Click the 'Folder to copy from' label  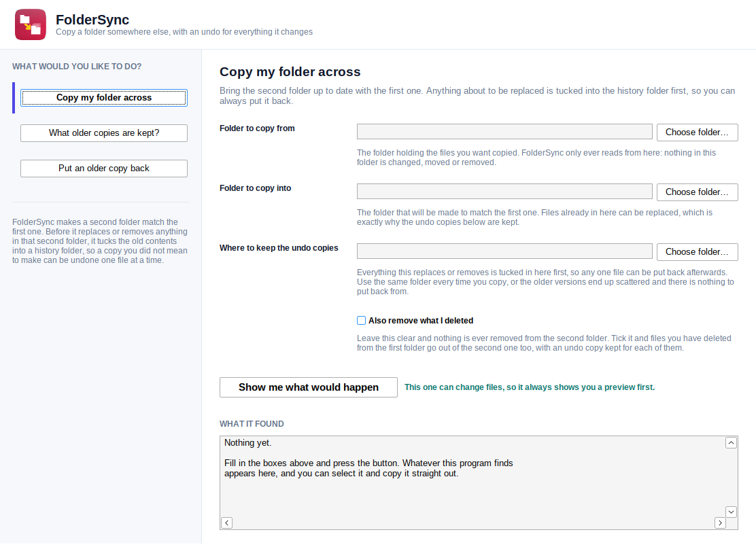pyautogui.click(x=257, y=128)
